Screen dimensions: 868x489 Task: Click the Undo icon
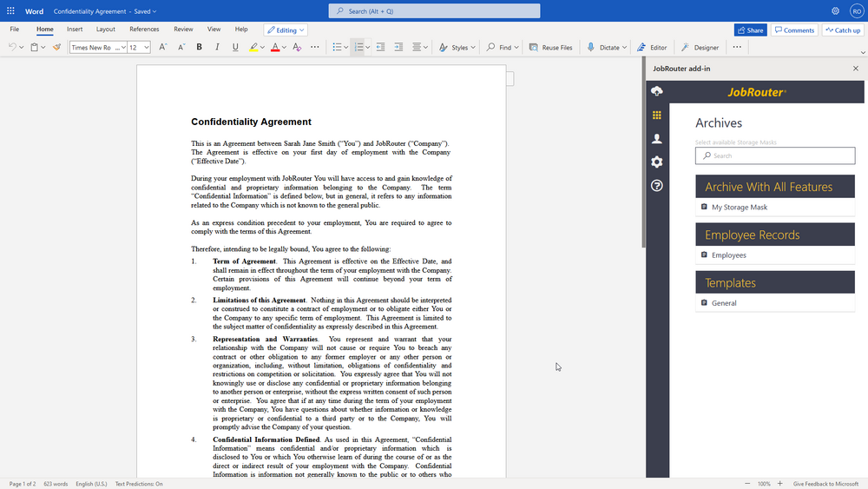12,47
